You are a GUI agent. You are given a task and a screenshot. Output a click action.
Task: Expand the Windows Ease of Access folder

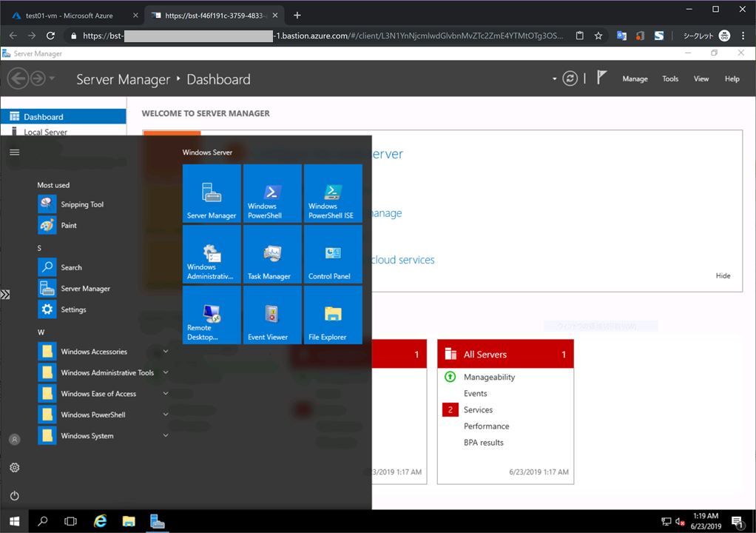(103, 394)
